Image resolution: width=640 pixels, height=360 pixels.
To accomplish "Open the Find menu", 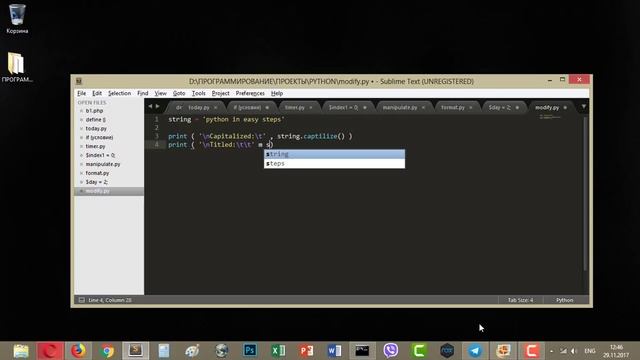I will pos(142,93).
